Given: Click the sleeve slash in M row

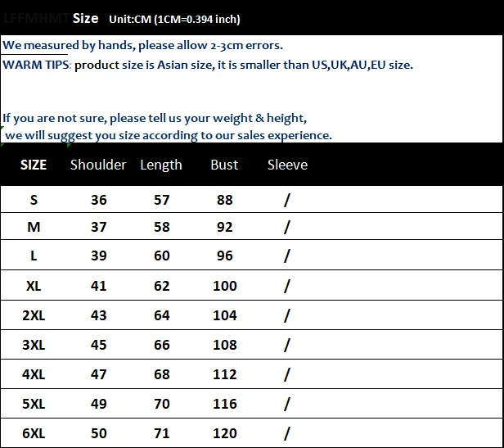Looking at the screenshot, I should [287, 227].
